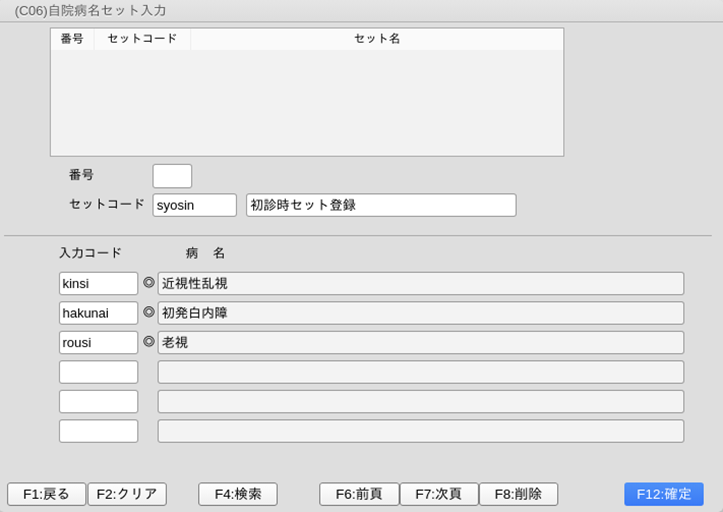The width and height of the screenshot is (723, 512).
Task: Click the double-circle mark beside 近視性乱視
Action: pos(149,283)
